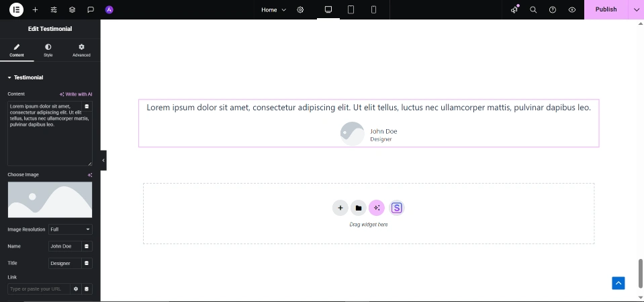Click the Elementor logo icon

click(16, 9)
